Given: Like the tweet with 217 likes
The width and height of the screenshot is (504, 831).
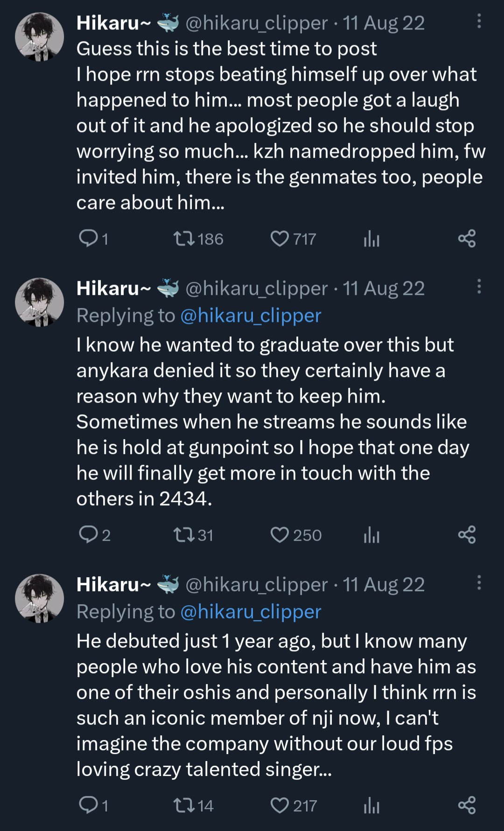Looking at the screenshot, I should pos(280,805).
